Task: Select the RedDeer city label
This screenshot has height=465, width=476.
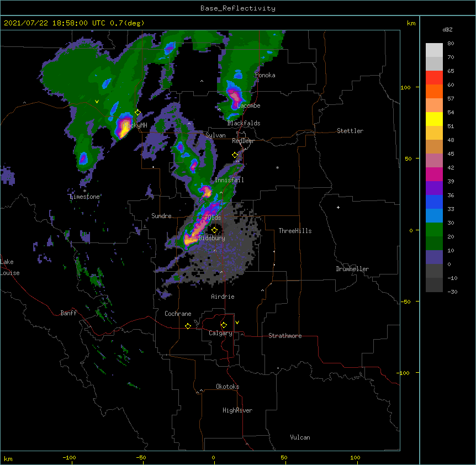Action: tap(243, 141)
